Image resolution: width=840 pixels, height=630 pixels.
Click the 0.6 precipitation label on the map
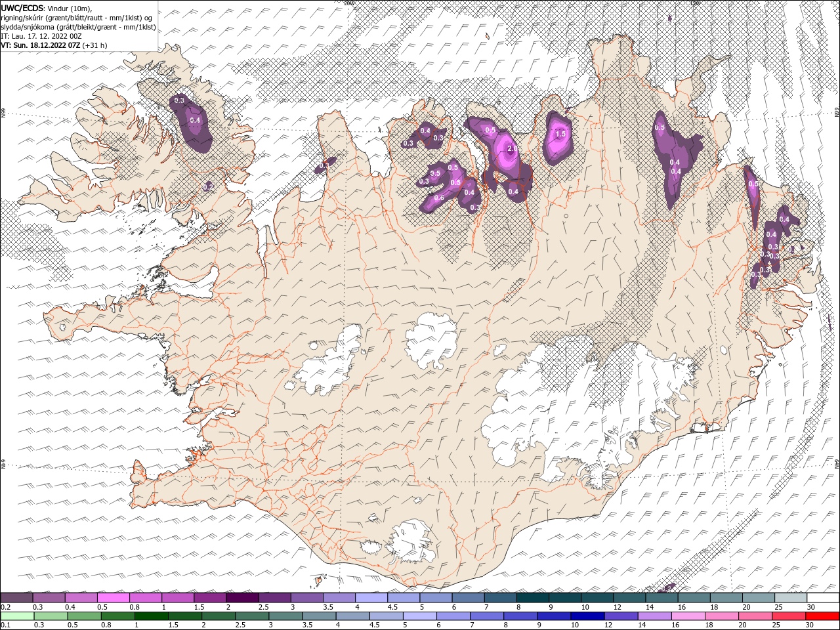tap(439, 198)
